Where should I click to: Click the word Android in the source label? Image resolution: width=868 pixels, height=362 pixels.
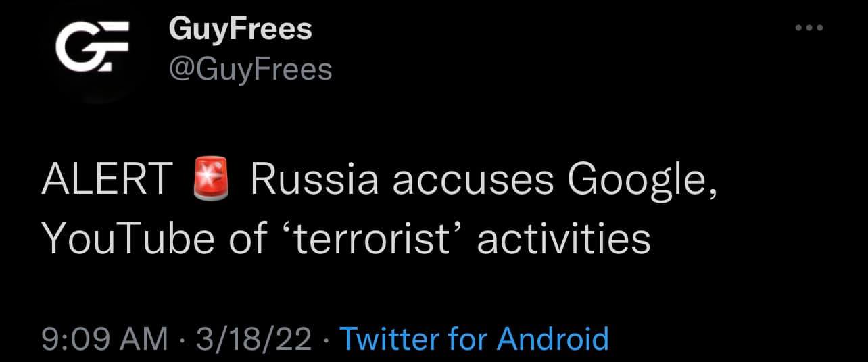(x=552, y=338)
